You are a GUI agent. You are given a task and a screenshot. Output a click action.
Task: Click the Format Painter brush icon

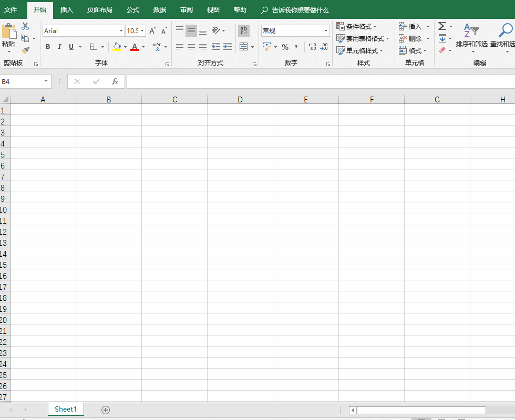(x=25, y=50)
